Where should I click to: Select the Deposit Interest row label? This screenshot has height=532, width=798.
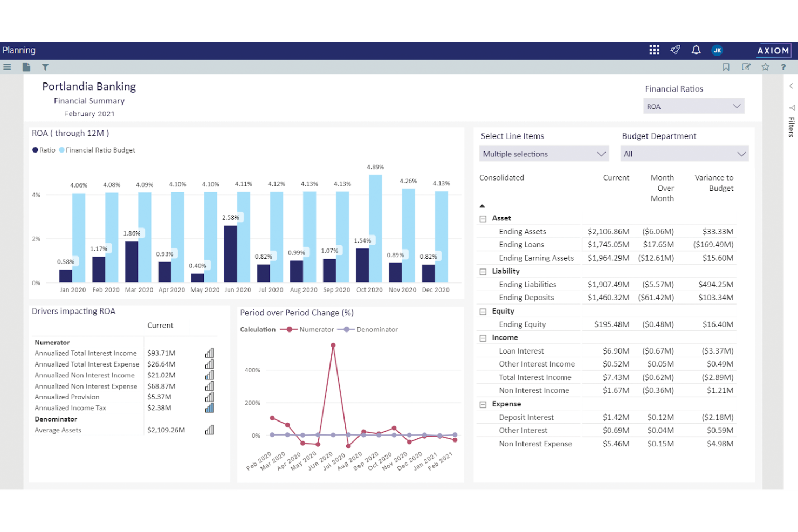tap(526, 417)
